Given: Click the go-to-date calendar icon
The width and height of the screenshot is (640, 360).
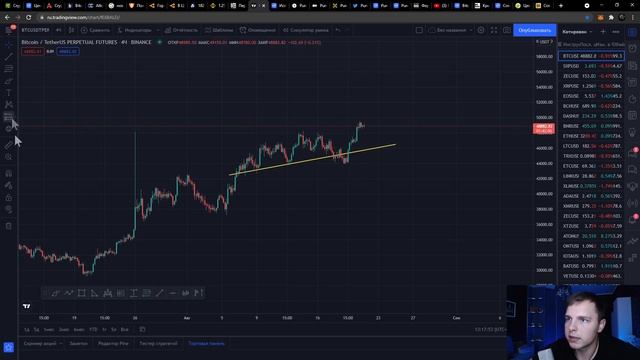Looking at the screenshot, I should coord(142,329).
